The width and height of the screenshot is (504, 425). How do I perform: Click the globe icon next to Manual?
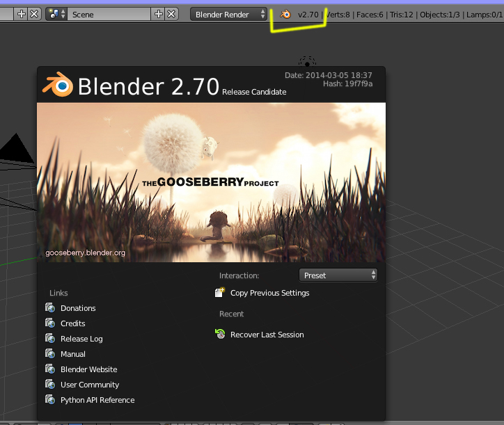50,353
